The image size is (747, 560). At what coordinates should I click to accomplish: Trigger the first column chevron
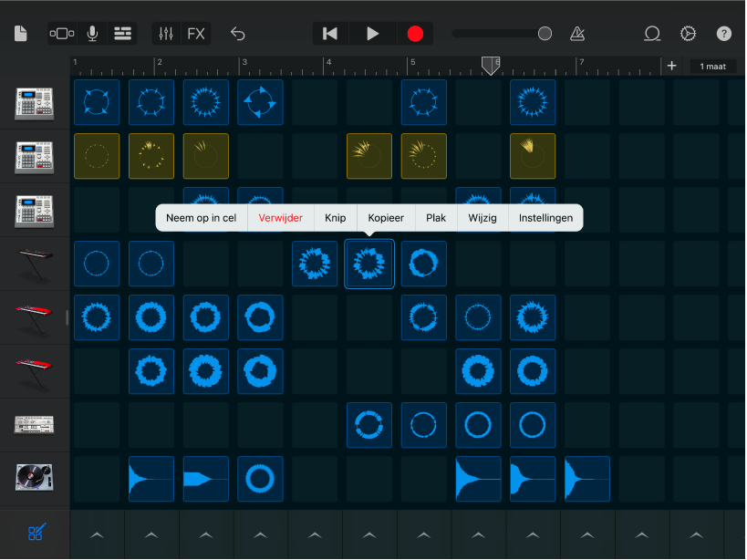[x=96, y=535]
